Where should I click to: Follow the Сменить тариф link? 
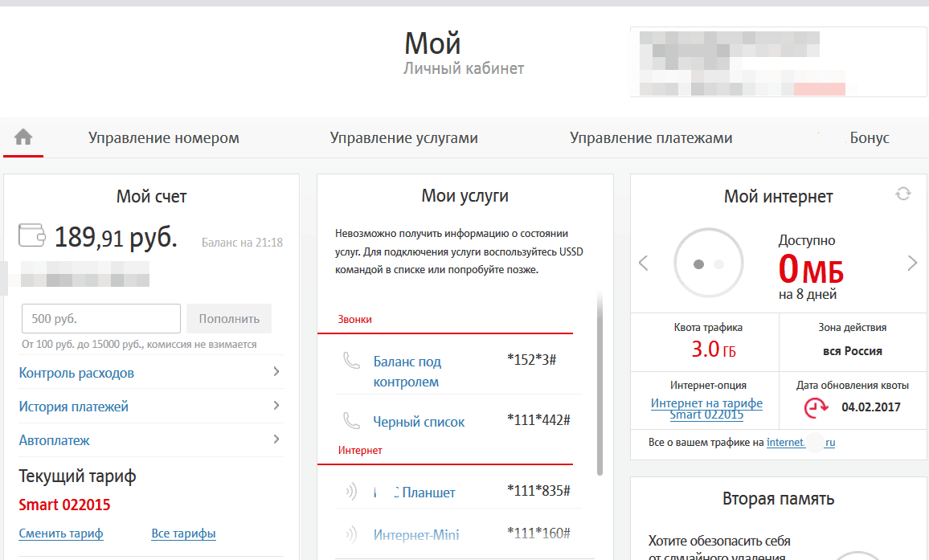coord(61,533)
